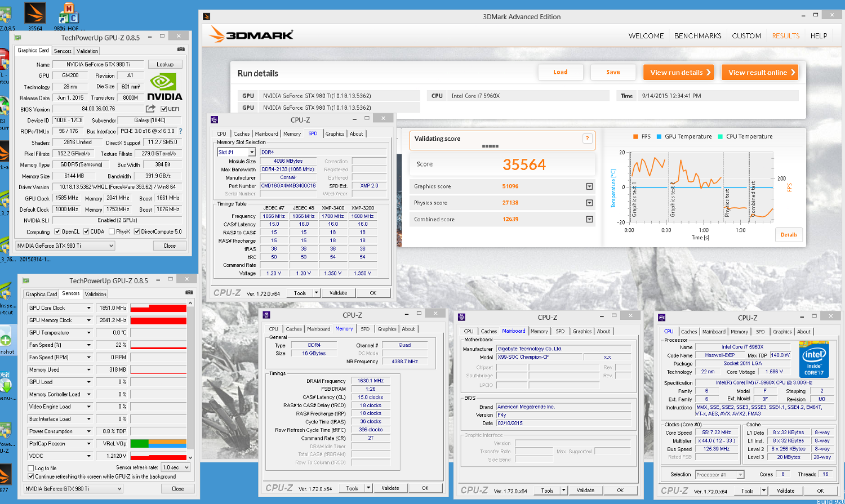Click the View result online button
Viewport: 845px width, 504px height.
point(760,72)
